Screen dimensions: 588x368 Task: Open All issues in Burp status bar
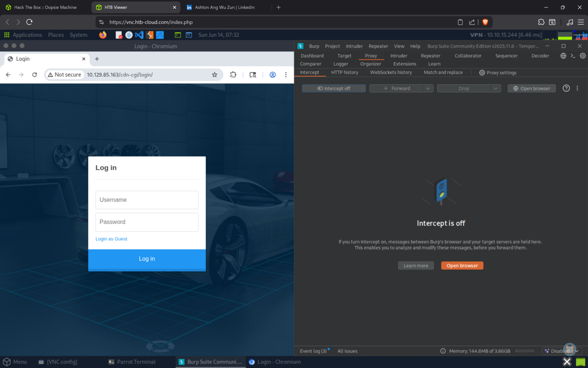click(x=347, y=351)
